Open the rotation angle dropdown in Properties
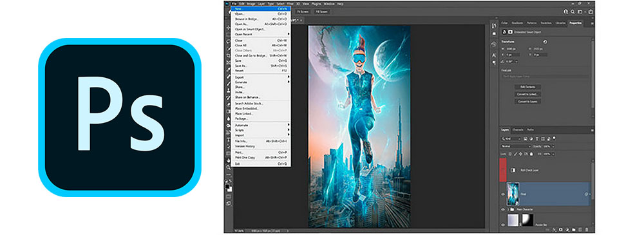644x235 pixels. click(517, 62)
